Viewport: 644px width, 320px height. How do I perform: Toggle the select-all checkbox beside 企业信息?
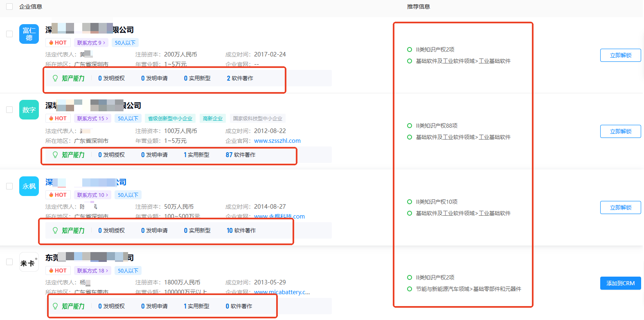click(9, 7)
